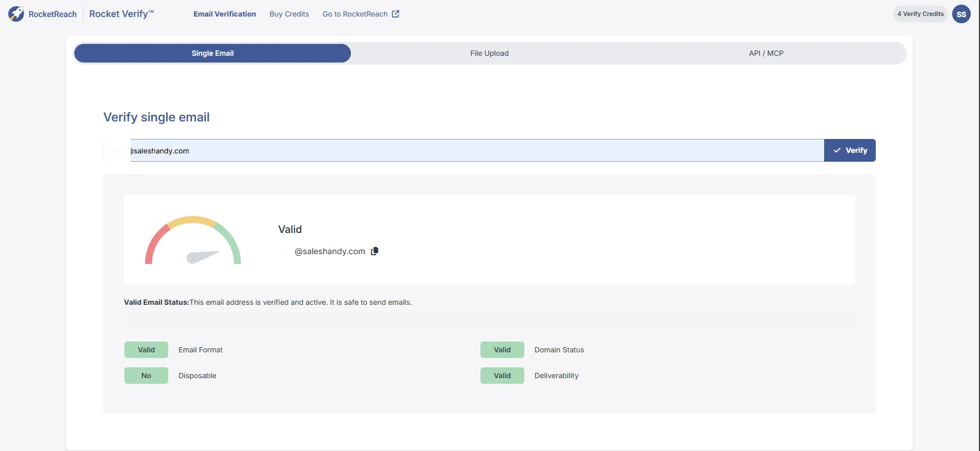Switch to the File Upload tab
Screen dimensions: 980x451
pos(489,53)
